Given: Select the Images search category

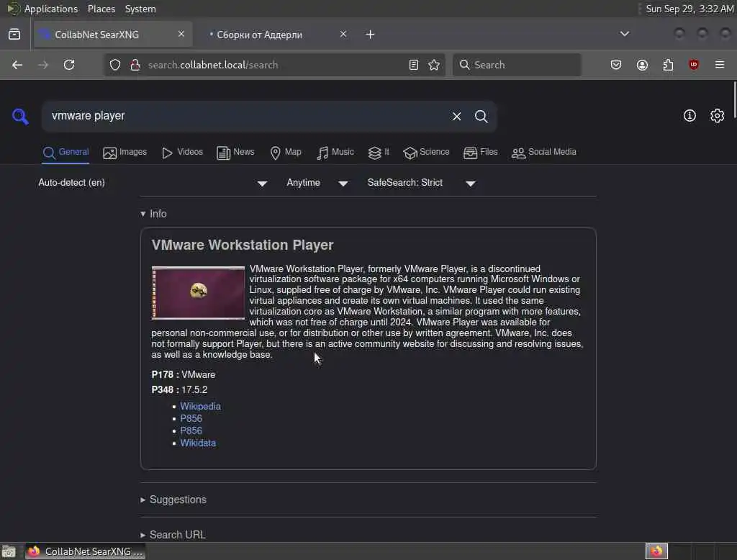Looking at the screenshot, I should (125, 153).
